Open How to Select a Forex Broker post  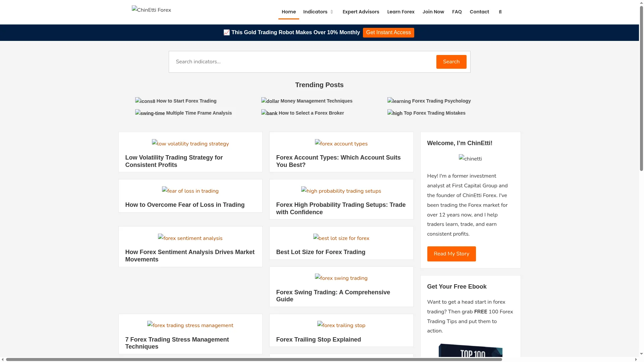tap(311, 113)
